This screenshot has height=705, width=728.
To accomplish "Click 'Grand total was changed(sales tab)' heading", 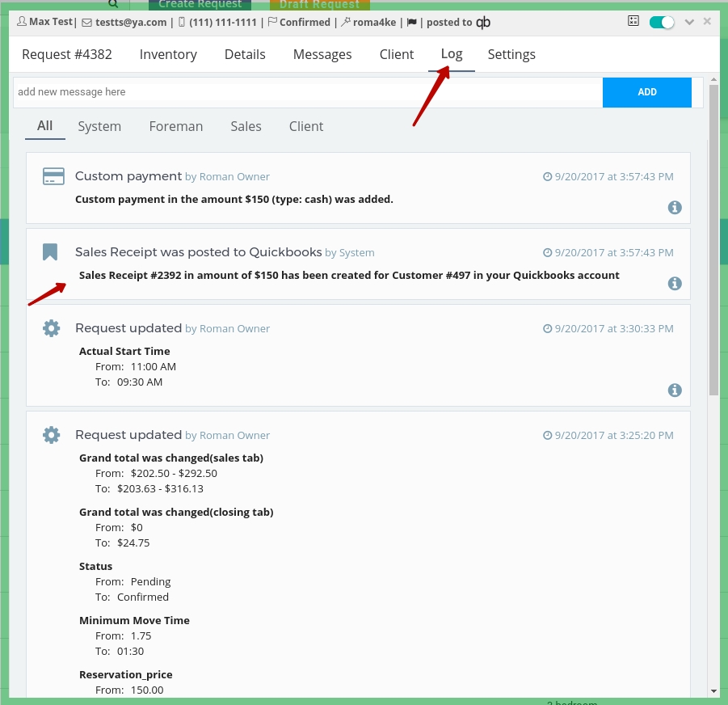I will 171,458.
